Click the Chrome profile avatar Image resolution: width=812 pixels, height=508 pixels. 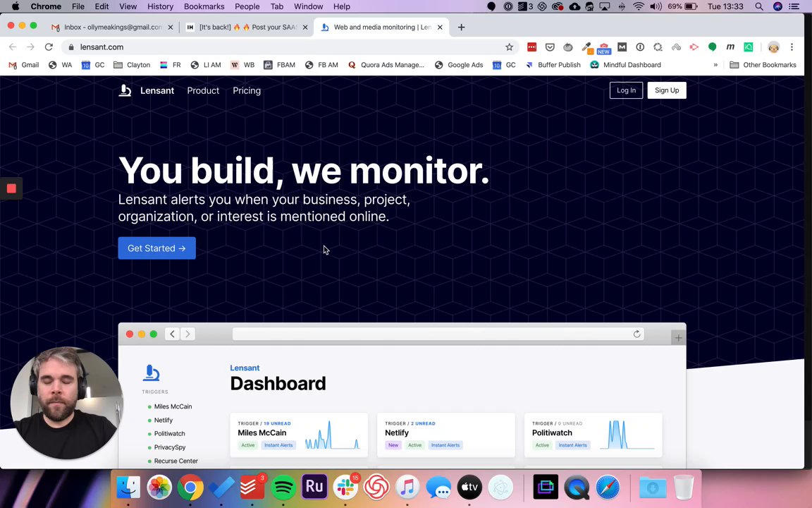(773, 47)
